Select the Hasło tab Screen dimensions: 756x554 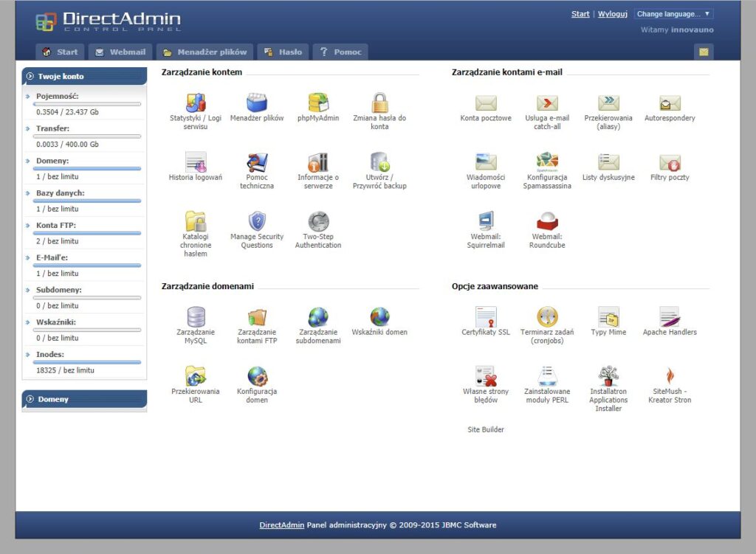(283, 52)
